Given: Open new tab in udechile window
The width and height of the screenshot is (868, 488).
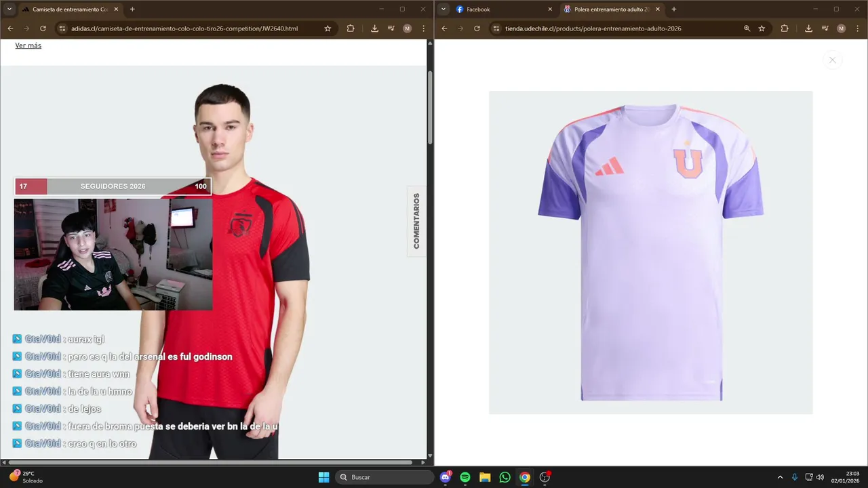Looking at the screenshot, I should click(x=673, y=9).
